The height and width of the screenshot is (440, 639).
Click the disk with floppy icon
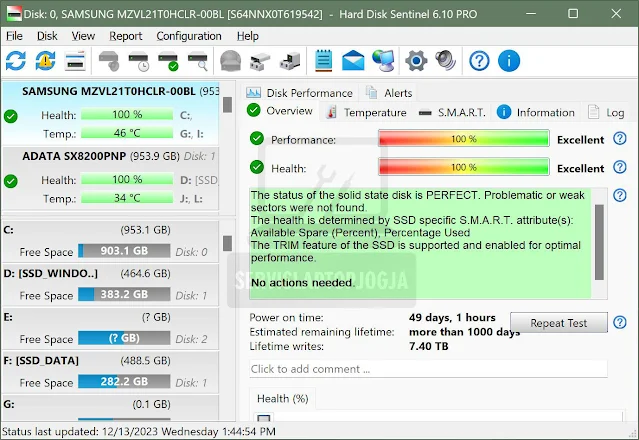point(260,61)
